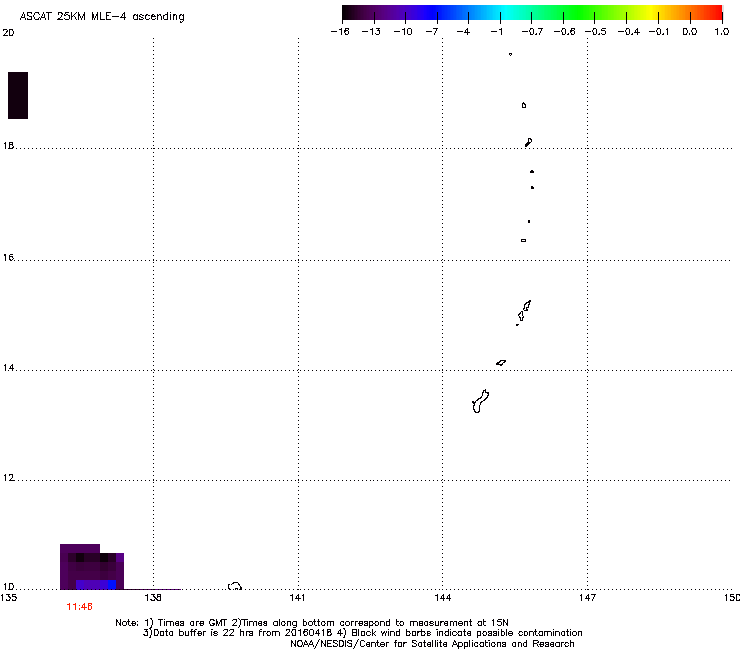Click the purple data swath above 11:46
Screen dimensions: 740x650
(x=92, y=567)
